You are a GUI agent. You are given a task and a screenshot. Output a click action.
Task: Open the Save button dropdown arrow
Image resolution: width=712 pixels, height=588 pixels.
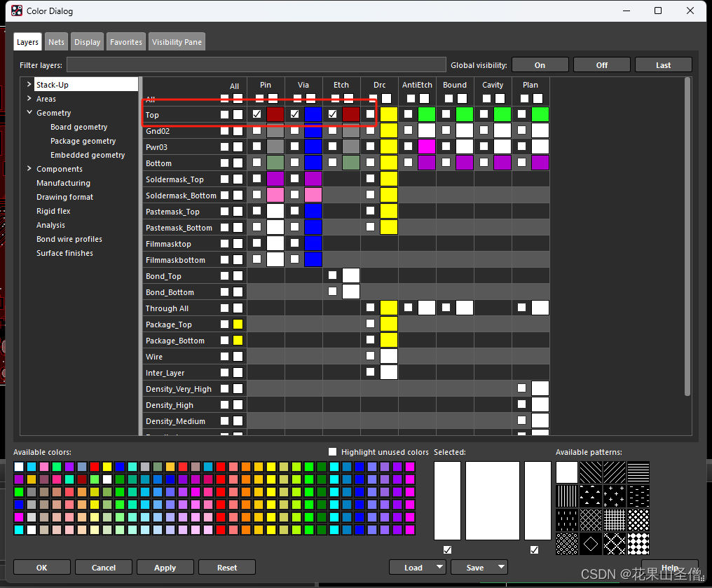[501, 567]
